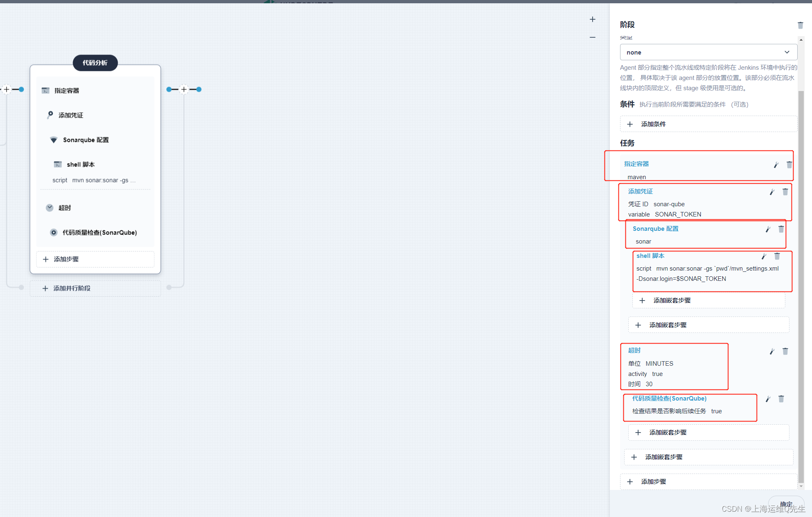Click the MINUTES unit value
Screen dimensions: 812x517
click(x=659, y=364)
